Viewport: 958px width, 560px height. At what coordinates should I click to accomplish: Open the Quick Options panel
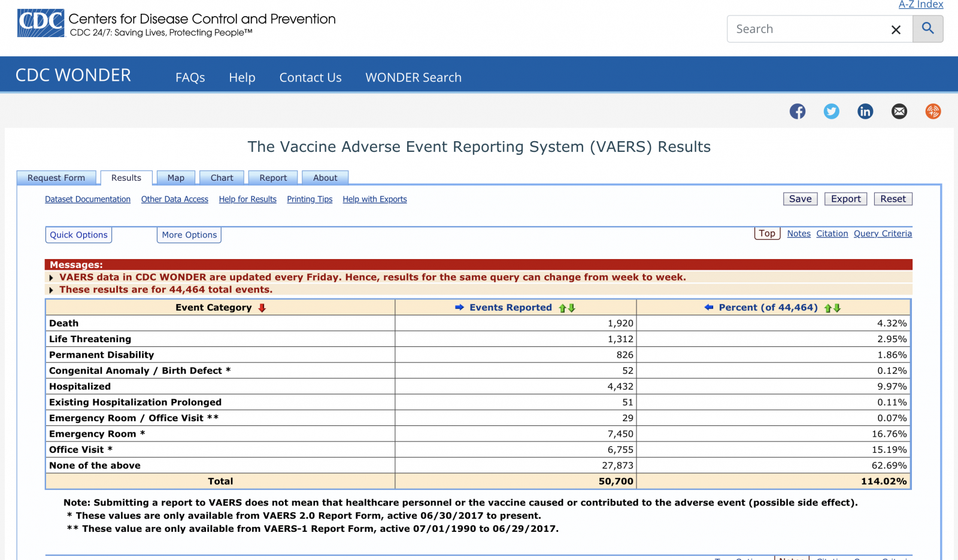tap(78, 235)
